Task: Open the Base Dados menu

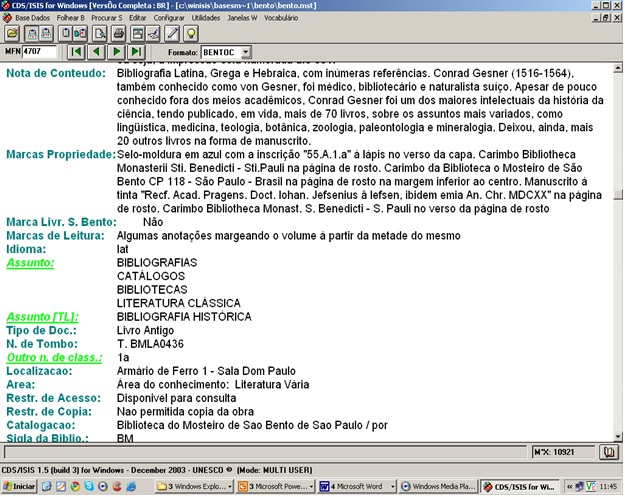Action: click(x=32, y=18)
